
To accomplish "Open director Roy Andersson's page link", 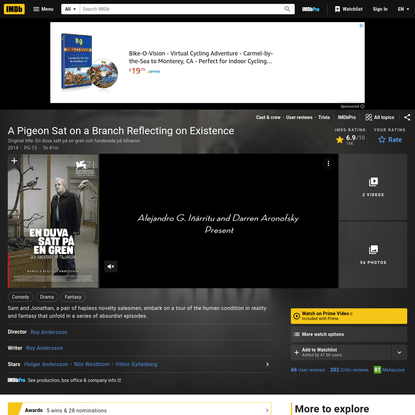I will [49, 332].
